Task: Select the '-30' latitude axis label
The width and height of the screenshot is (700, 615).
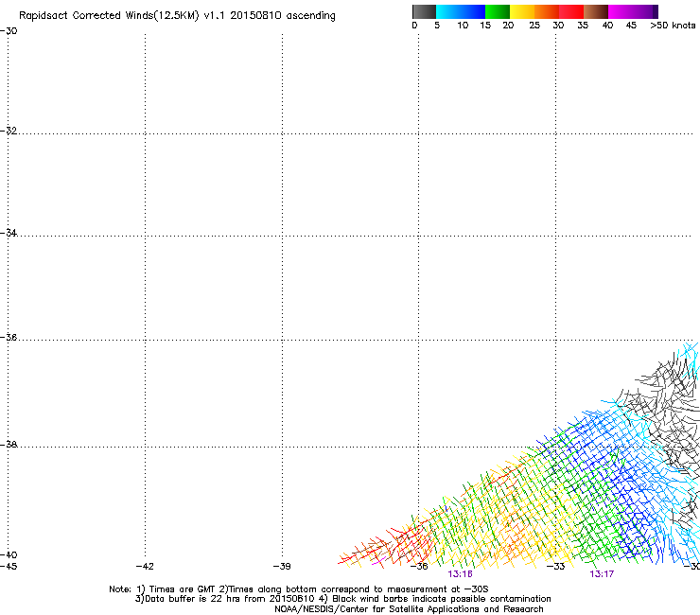Action: tap(9, 31)
